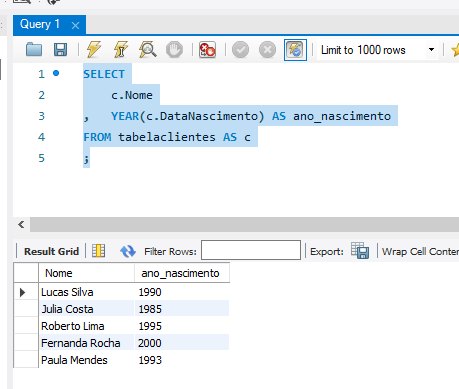The image size is (459, 389).
Task: Open Limit to 1000 rows dropdown
Action: point(377,50)
